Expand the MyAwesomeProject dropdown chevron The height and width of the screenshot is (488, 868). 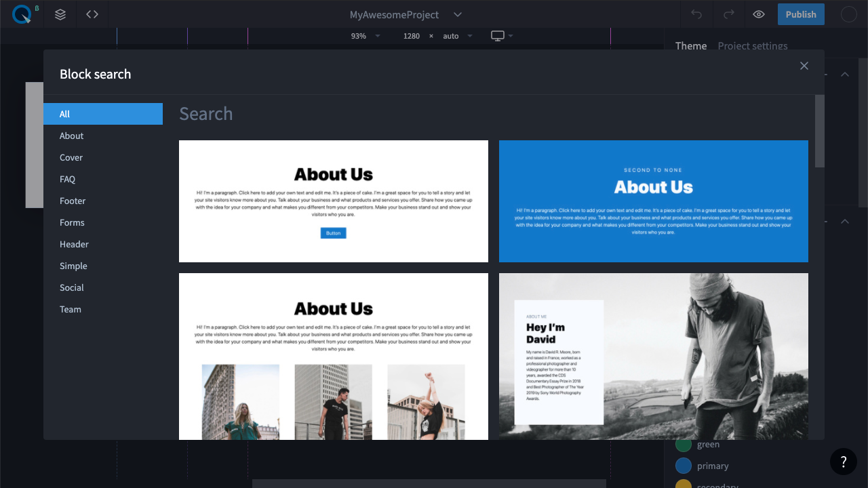coord(458,15)
